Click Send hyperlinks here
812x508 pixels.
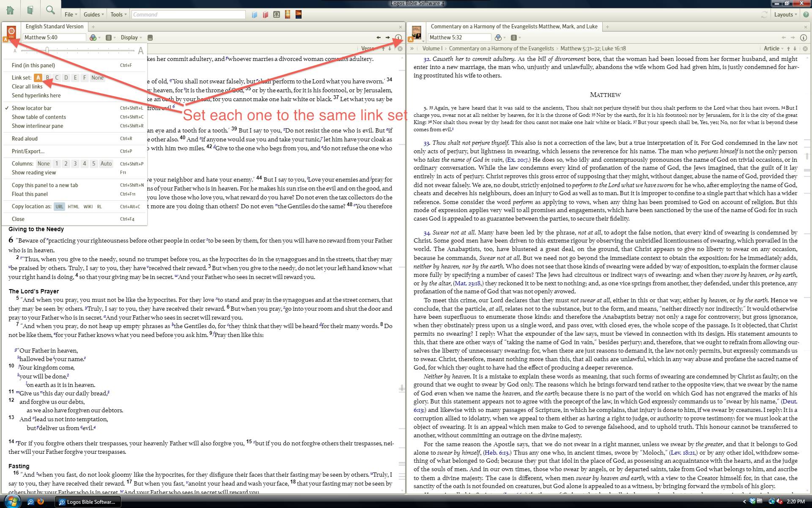click(36, 95)
